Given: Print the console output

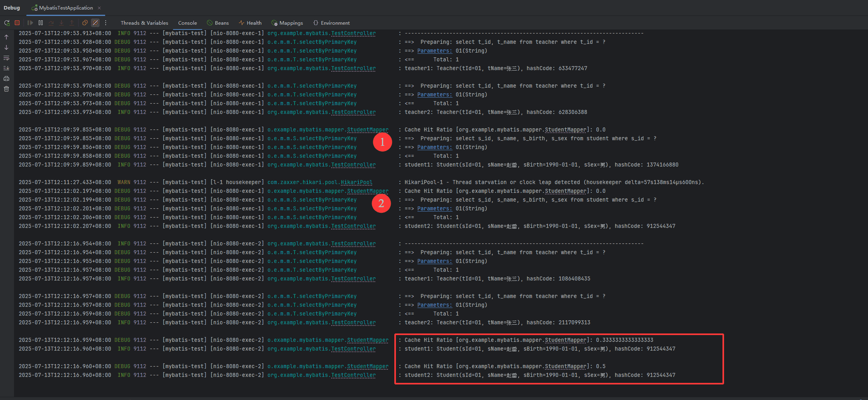Looking at the screenshot, I should point(6,78).
